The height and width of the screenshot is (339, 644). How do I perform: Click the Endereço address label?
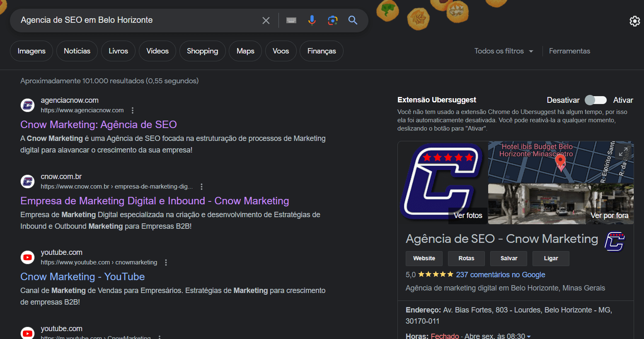[x=423, y=310]
